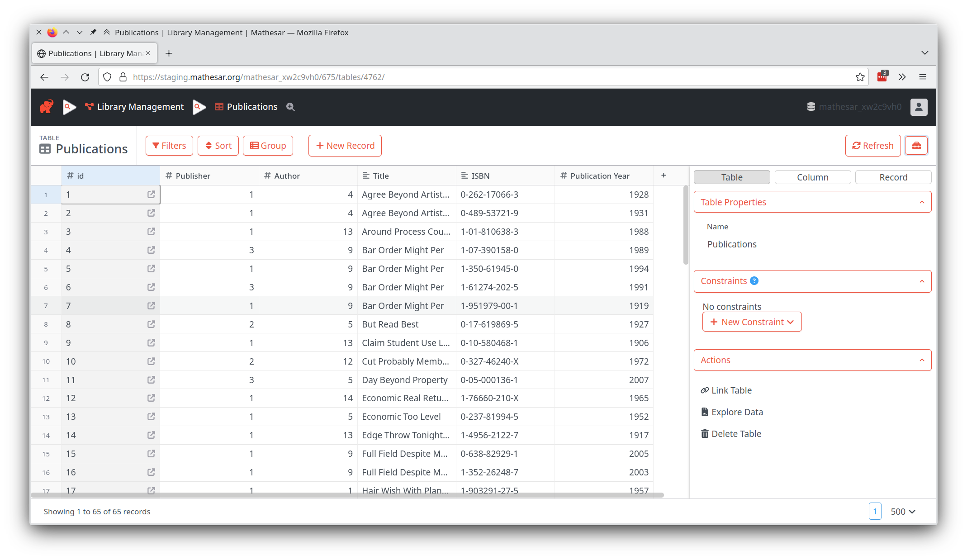Open record 1 using its external link icon
This screenshot has height=560, width=967.
coord(151,194)
